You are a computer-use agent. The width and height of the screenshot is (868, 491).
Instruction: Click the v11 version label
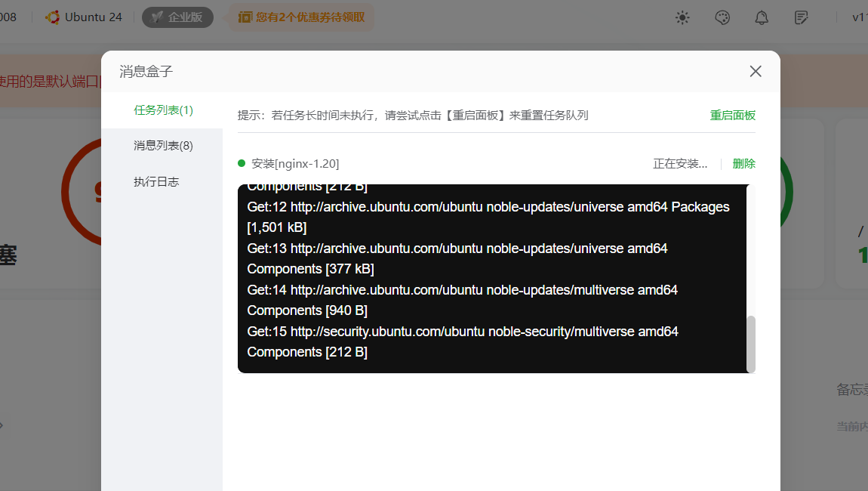tap(859, 17)
